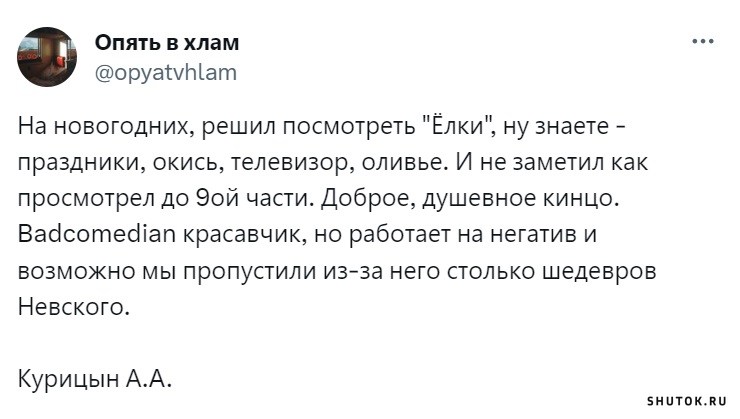This screenshot has width=740, height=419.
Task: Click the word «праздники» in the tweet
Action: point(78,163)
